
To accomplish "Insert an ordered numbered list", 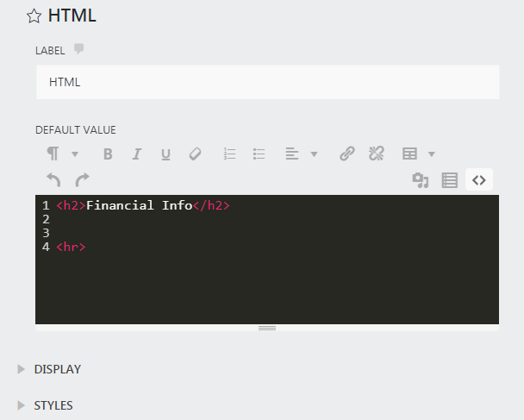I will click(x=229, y=154).
